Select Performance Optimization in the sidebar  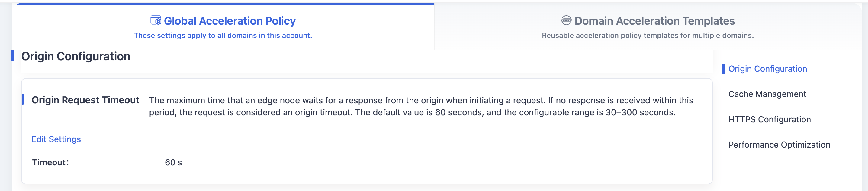(780, 145)
